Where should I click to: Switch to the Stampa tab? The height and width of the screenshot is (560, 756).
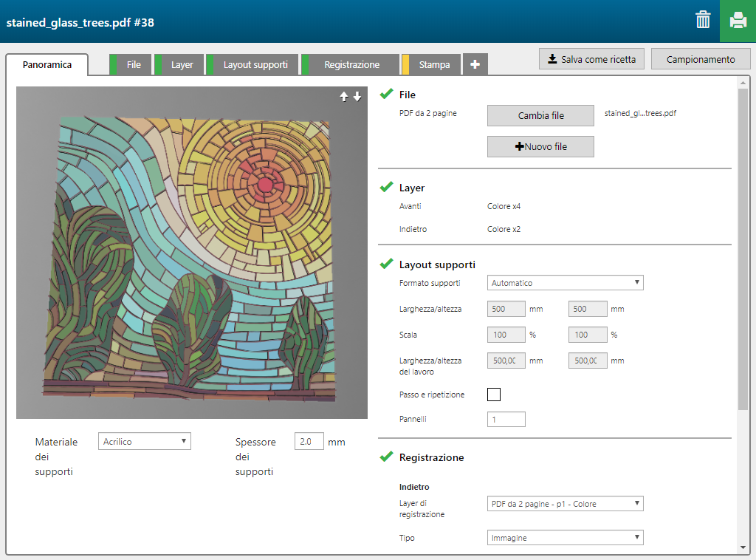tap(434, 65)
